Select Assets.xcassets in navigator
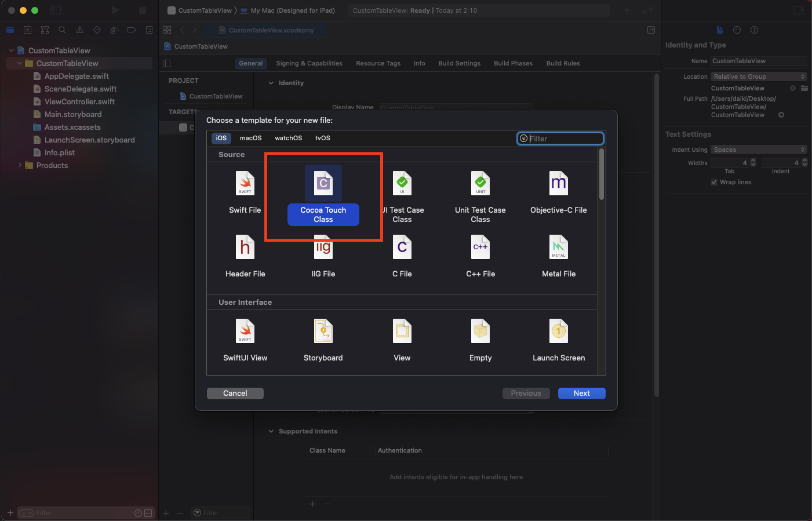Viewport: 812px width, 521px height. (x=72, y=127)
